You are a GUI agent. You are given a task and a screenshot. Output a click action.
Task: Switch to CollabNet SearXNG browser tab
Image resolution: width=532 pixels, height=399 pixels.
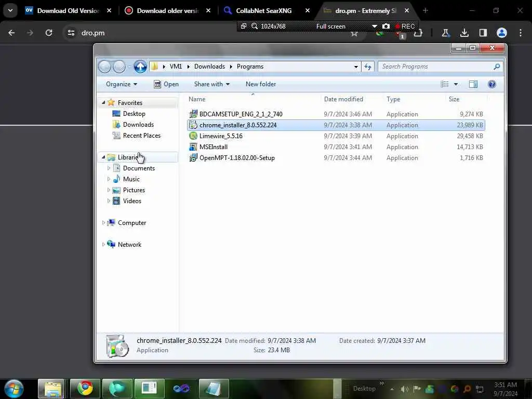pyautogui.click(x=267, y=11)
